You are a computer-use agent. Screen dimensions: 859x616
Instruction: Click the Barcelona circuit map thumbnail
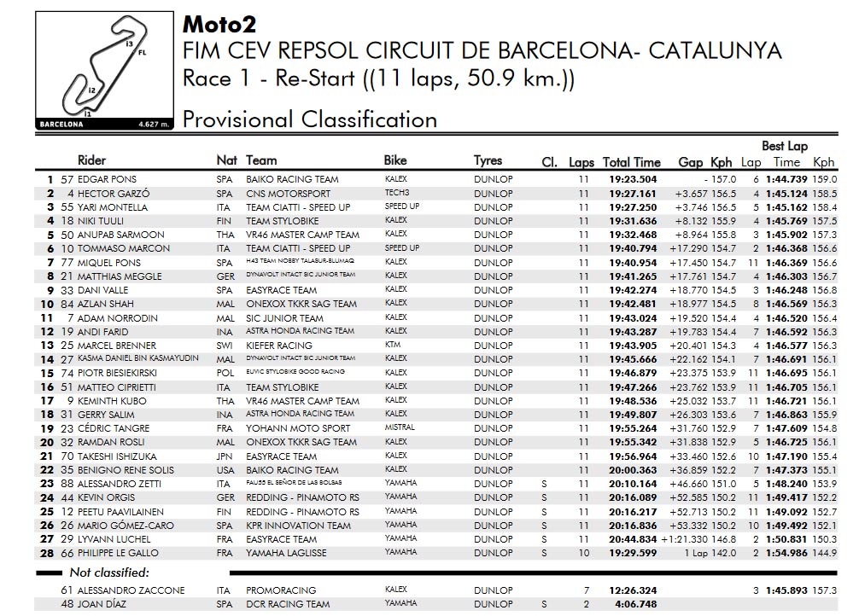105,71
